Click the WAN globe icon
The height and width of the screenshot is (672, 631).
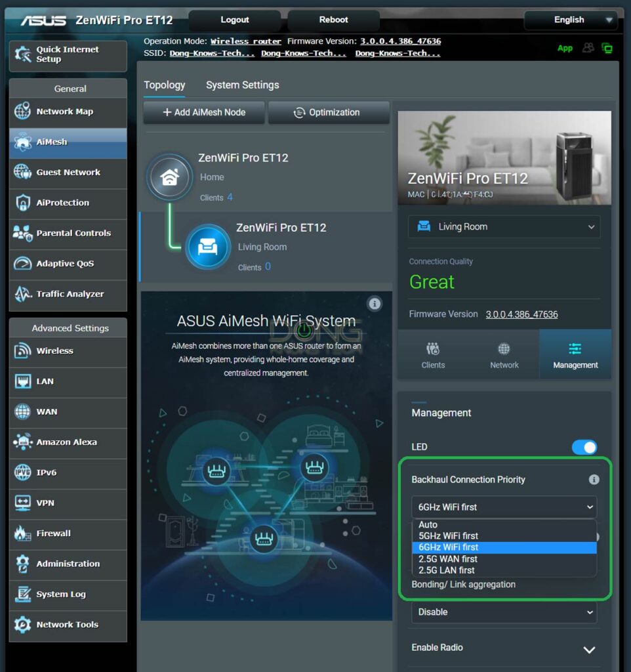click(x=22, y=411)
